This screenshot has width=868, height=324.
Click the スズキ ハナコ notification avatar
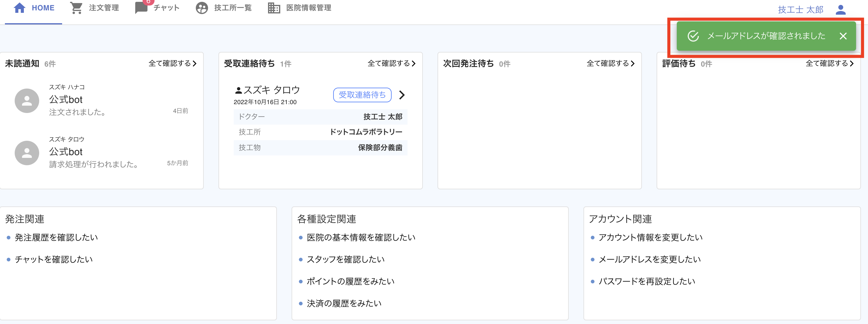coord(27,100)
